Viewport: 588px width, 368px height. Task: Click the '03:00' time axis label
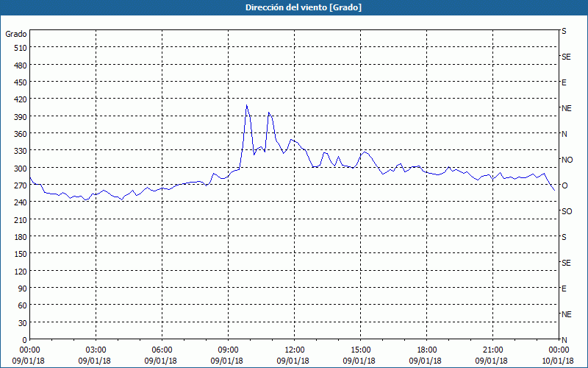96,350
